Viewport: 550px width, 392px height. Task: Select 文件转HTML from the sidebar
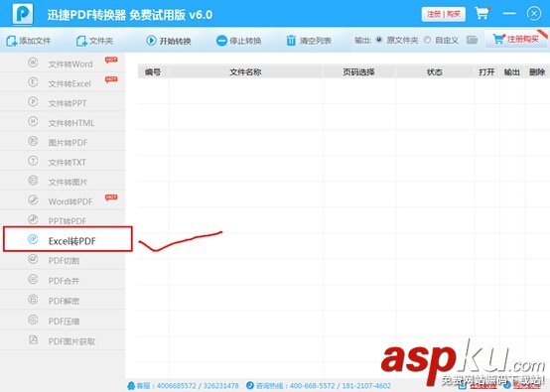click(63, 122)
